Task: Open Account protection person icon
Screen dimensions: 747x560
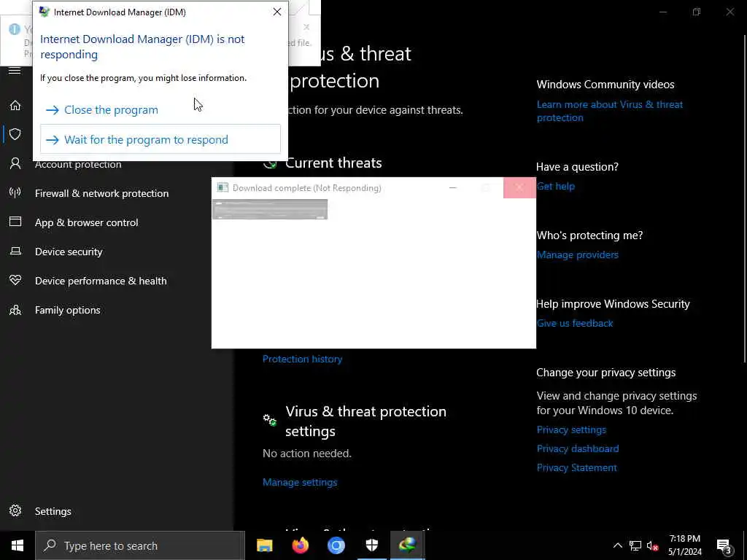Action: pos(15,164)
